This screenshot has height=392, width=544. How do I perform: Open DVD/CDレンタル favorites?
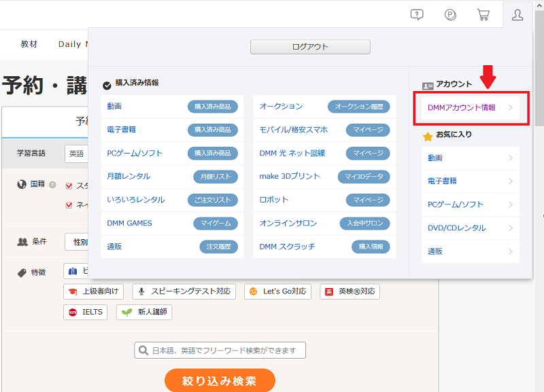470,228
